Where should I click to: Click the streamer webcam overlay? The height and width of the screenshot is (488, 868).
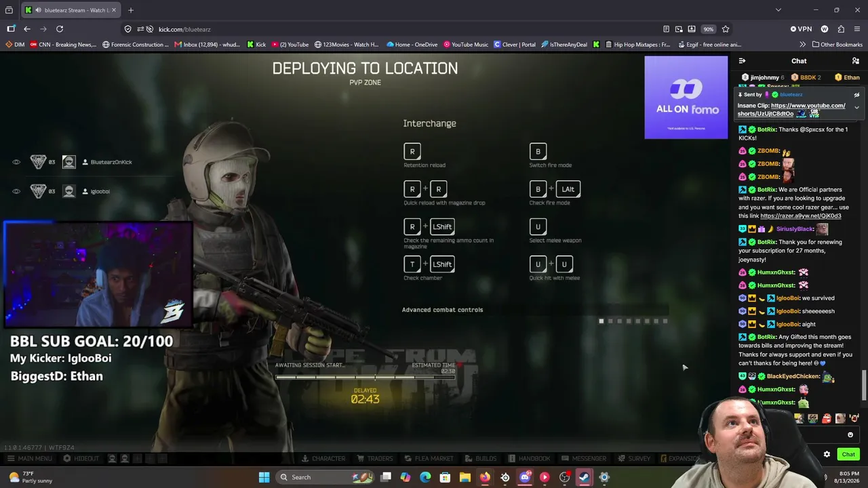point(98,274)
